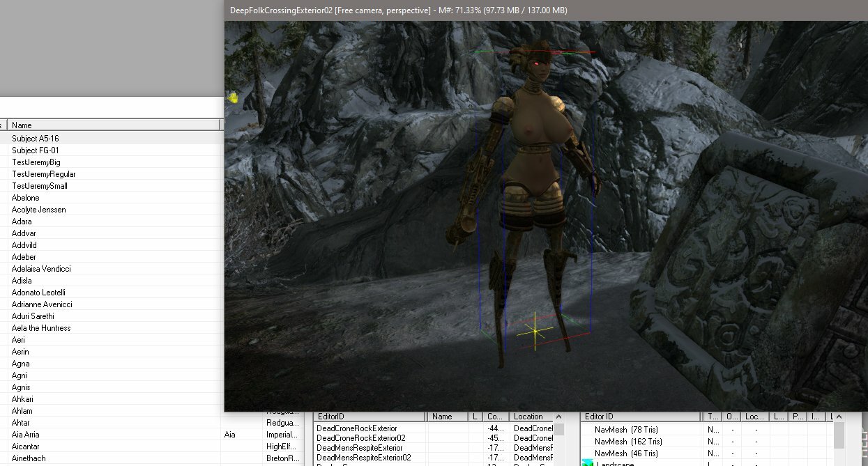Select 'Aia Arria' actor row
This screenshot has width=868, height=466.
click(x=26, y=435)
